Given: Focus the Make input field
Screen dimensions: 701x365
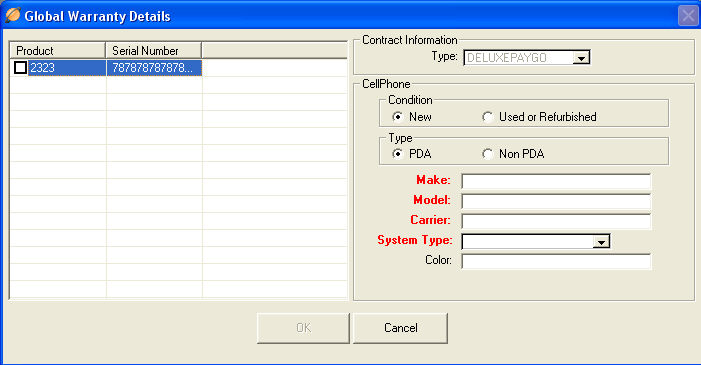Looking at the screenshot, I should (x=556, y=181).
